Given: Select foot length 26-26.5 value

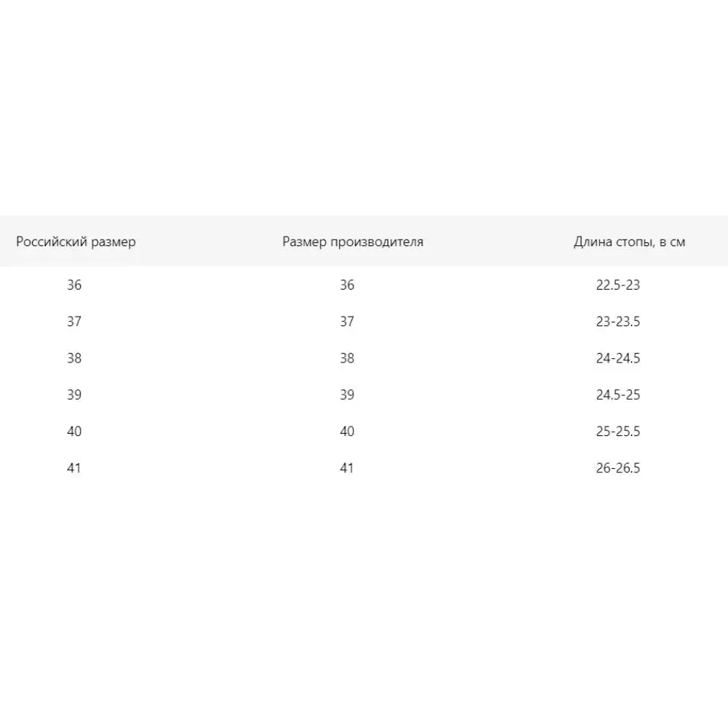Looking at the screenshot, I should (617, 468).
